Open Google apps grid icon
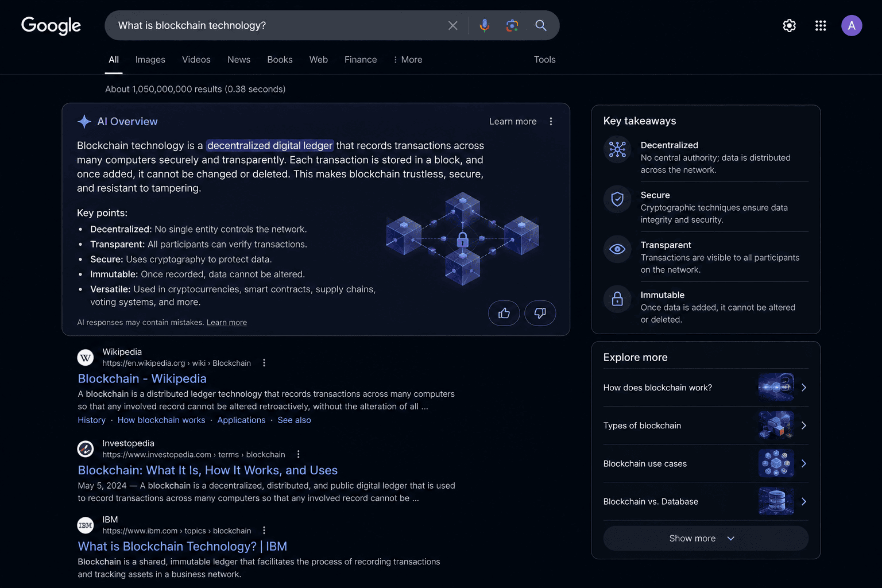Viewport: 882px width, 588px height. 821,25
